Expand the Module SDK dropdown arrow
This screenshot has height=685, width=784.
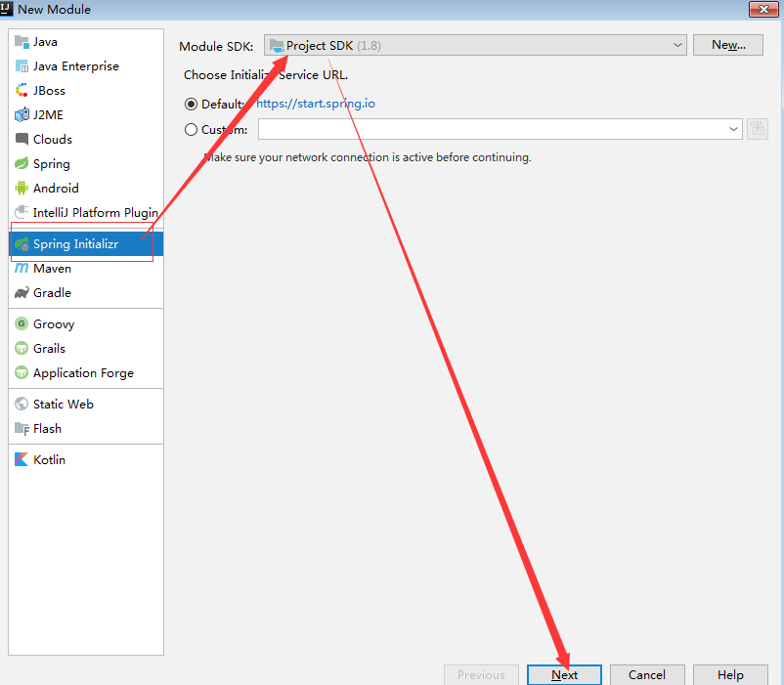click(677, 45)
